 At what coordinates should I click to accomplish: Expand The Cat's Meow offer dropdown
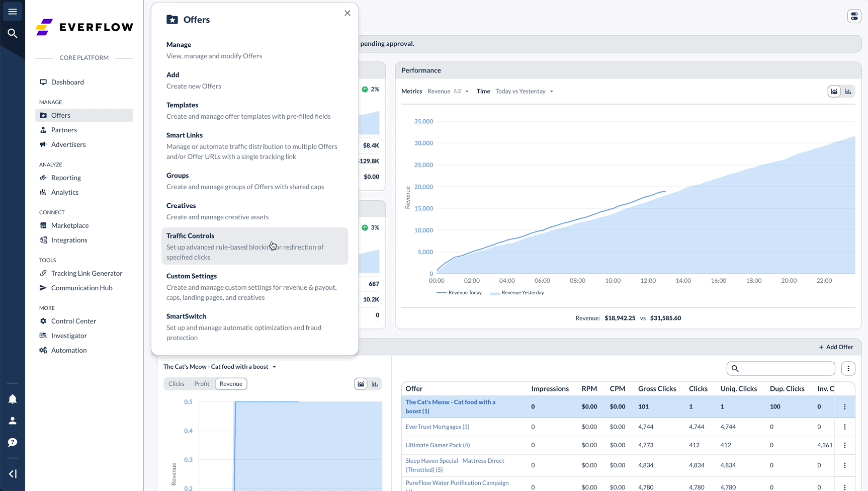[x=220, y=367]
